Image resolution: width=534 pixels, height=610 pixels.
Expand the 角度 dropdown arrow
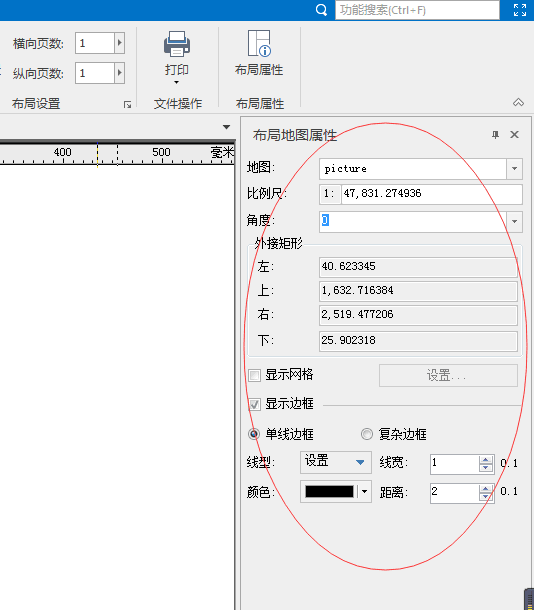pos(514,221)
